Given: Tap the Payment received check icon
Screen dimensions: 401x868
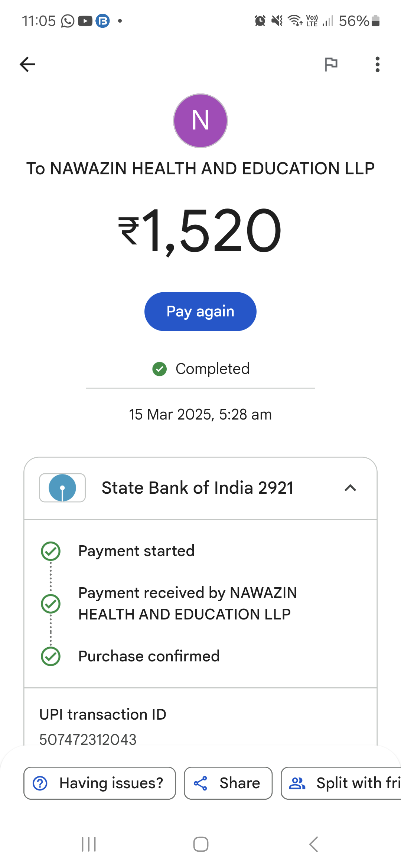Looking at the screenshot, I should (x=51, y=604).
